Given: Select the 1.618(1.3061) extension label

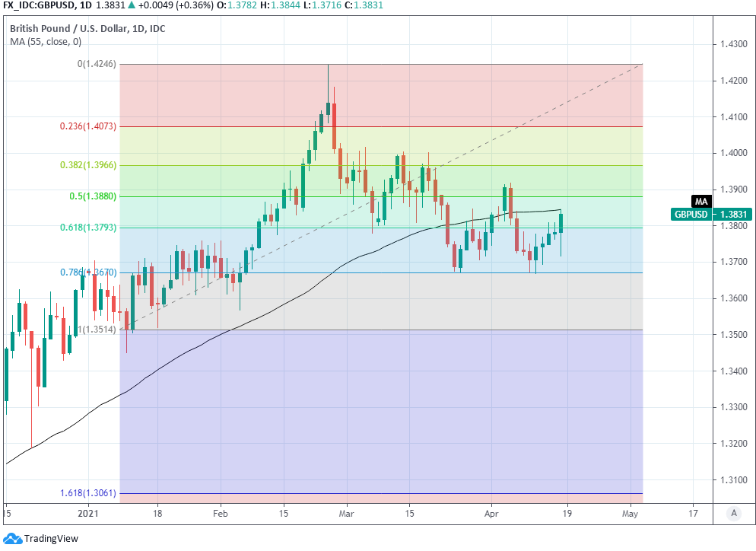Looking at the screenshot, I should tap(89, 493).
